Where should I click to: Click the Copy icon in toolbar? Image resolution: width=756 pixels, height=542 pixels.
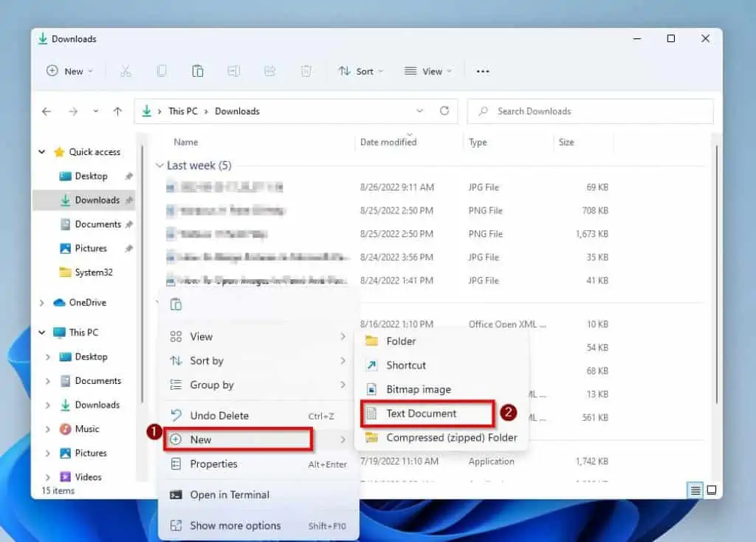[x=162, y=72]
